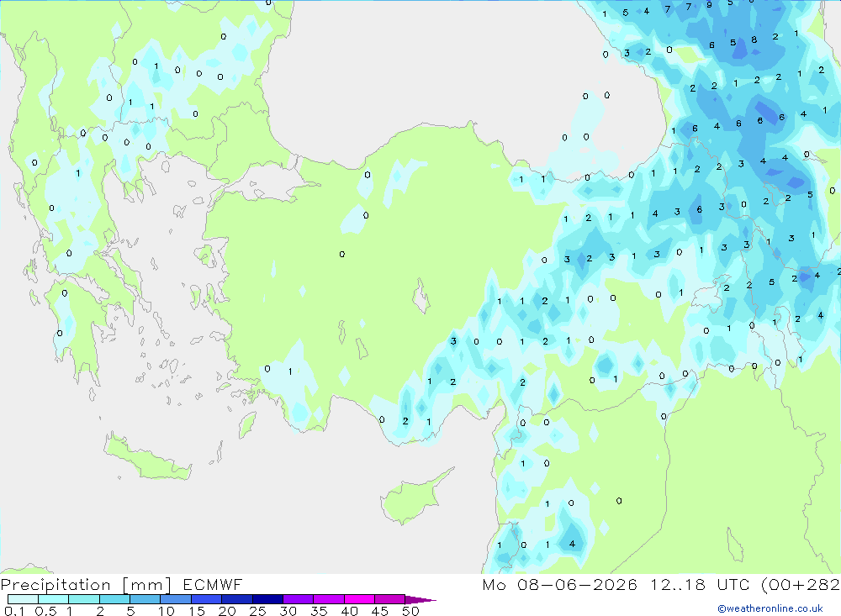Click the precipitation value '9' at the map's top edge
841x616 pixels.
(709, 5)
